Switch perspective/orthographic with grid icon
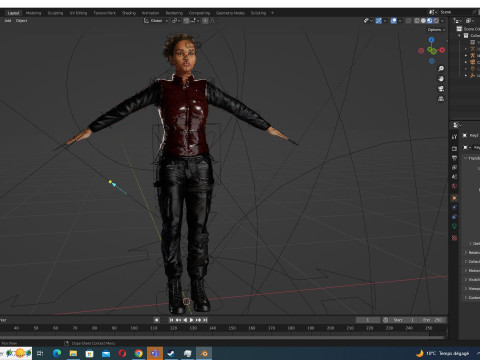This screenshot has width=480, height=360. (441, 99)
